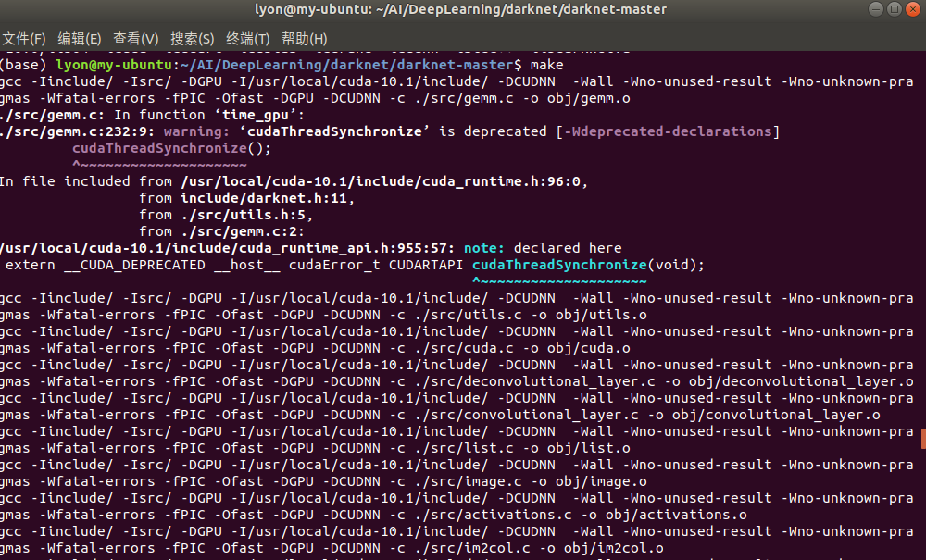Click the -Wdeprecated-declarations flag text

coord(668,131)
